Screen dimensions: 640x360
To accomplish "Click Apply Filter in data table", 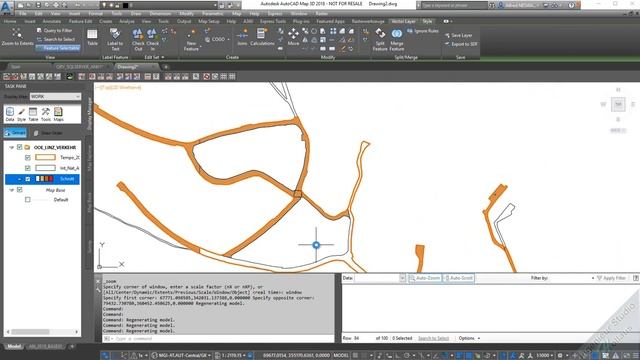I will 611,278.
